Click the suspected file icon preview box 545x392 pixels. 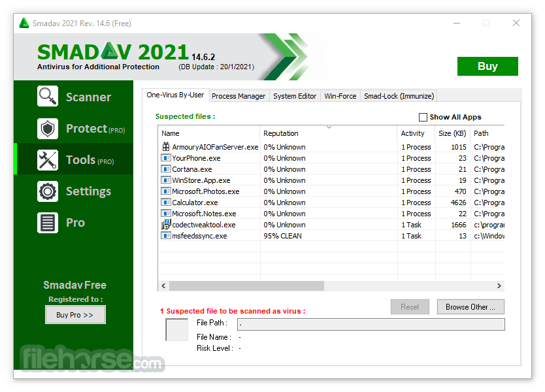pyautogui.click(x=177, y=330)
